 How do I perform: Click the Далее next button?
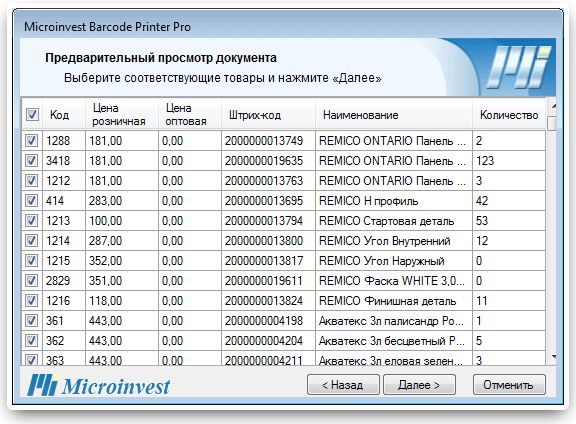(419, 385)
